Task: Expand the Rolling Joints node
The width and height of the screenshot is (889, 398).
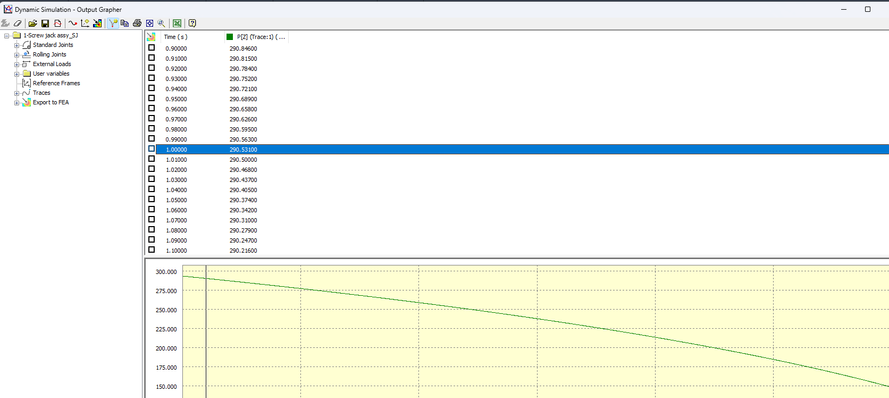Action: click(16, 54)
